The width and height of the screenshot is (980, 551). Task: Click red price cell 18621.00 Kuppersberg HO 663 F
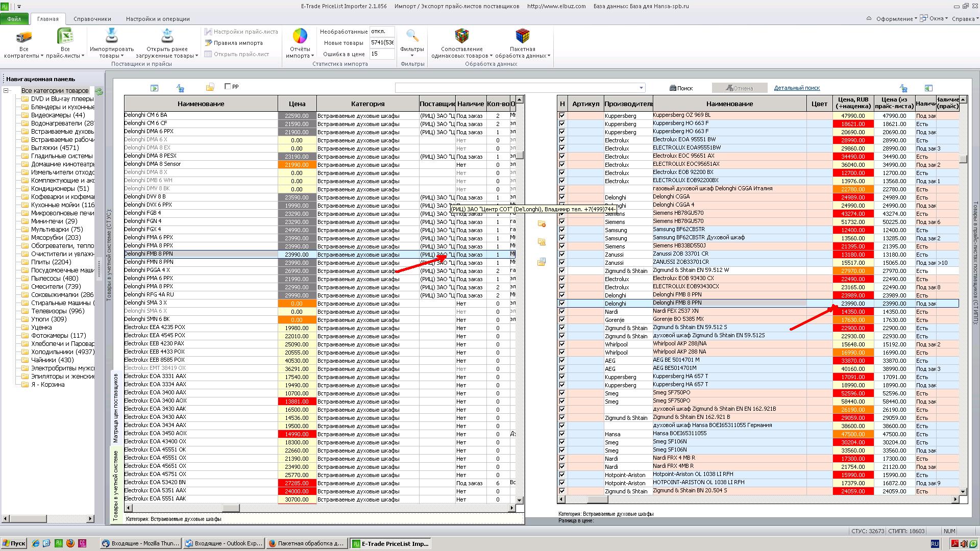[853, 124]
